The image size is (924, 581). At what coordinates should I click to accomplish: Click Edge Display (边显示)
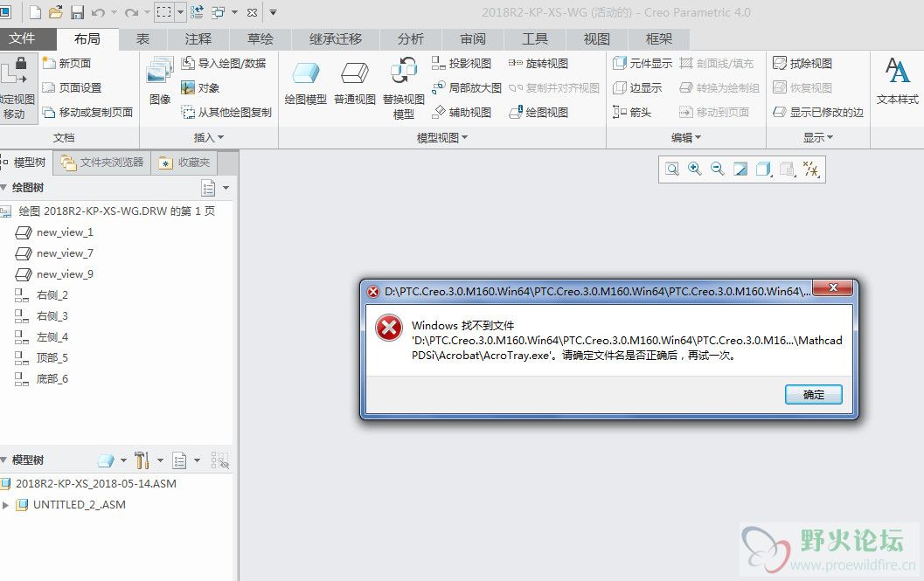637,87
